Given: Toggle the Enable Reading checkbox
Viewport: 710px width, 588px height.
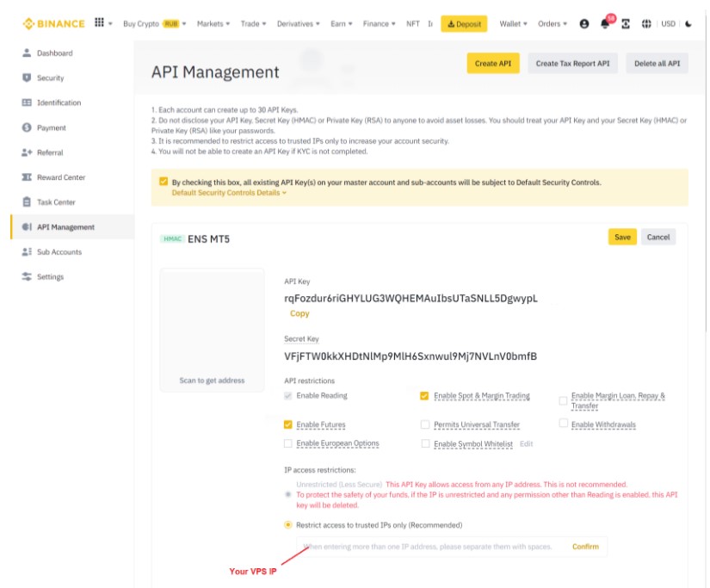Looking at the screenshot, I should click(x=288, y=396).
